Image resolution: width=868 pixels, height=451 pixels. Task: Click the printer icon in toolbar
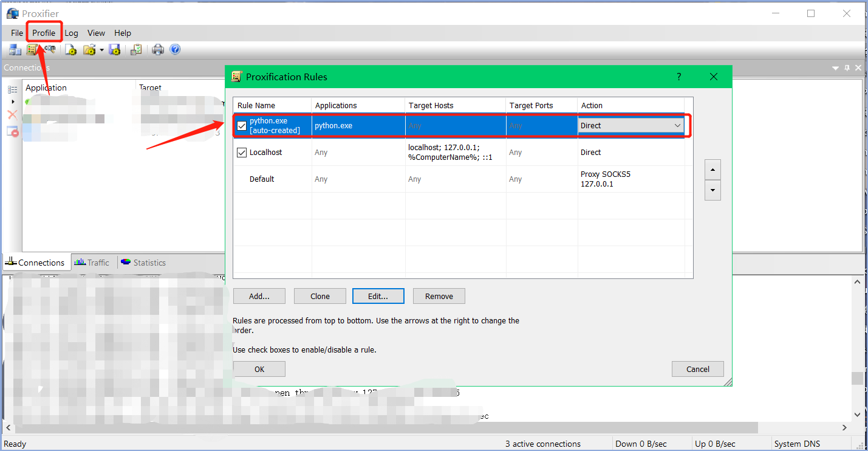point(158,50)
